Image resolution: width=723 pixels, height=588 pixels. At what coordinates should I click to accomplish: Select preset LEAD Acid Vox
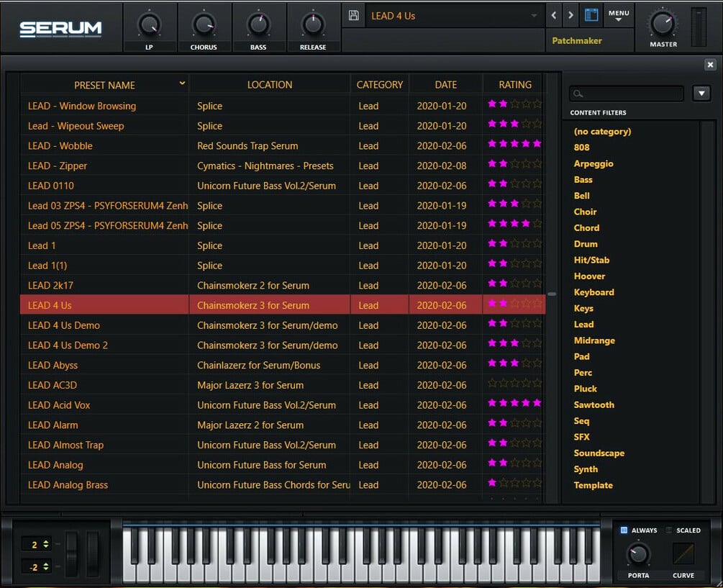click(x=59, y=405)
